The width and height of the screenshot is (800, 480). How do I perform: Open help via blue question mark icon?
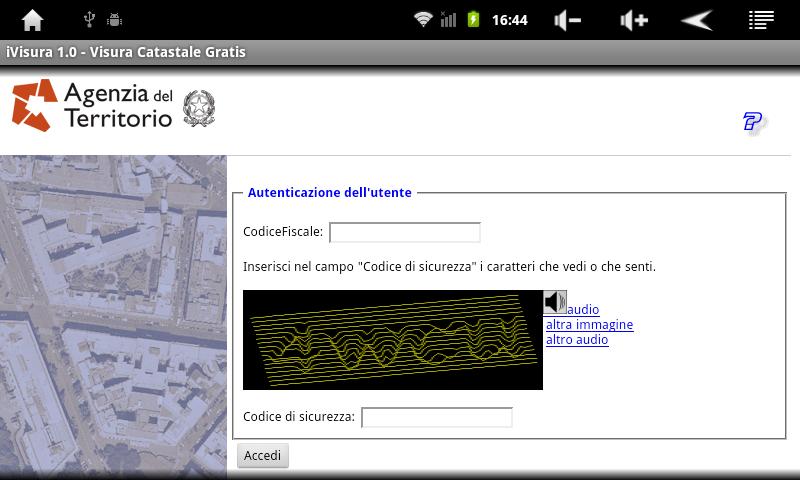[753, 122]
